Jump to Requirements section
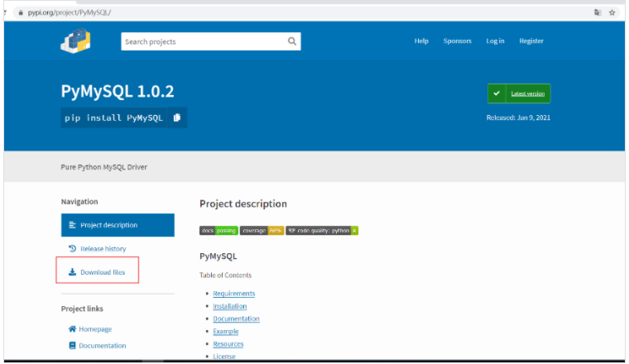Viewport: 629px width, 364px height. [x=234, y=294]
